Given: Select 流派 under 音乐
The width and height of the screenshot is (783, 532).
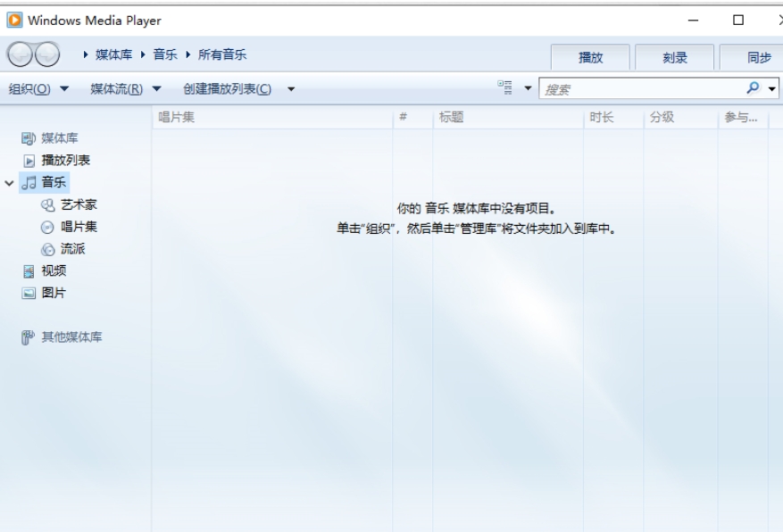Looking at the screenshot, I should [73, 250].
